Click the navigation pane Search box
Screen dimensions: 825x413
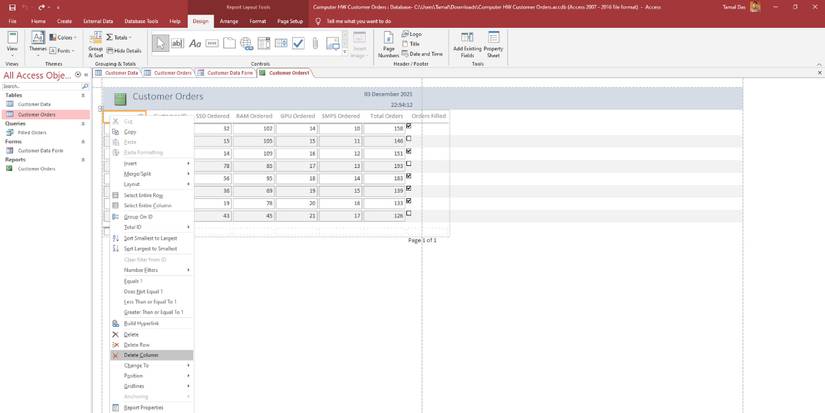click(x=41, y=86)
